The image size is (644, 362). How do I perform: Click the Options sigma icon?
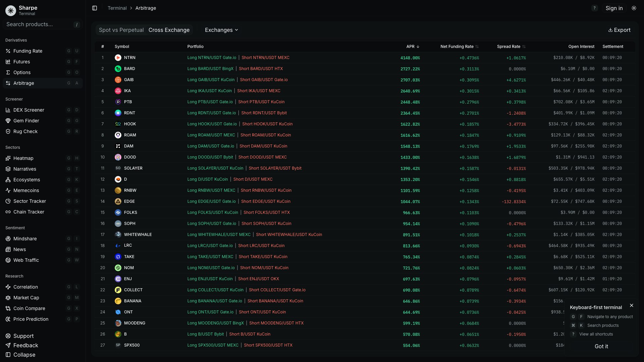point(8,72)
